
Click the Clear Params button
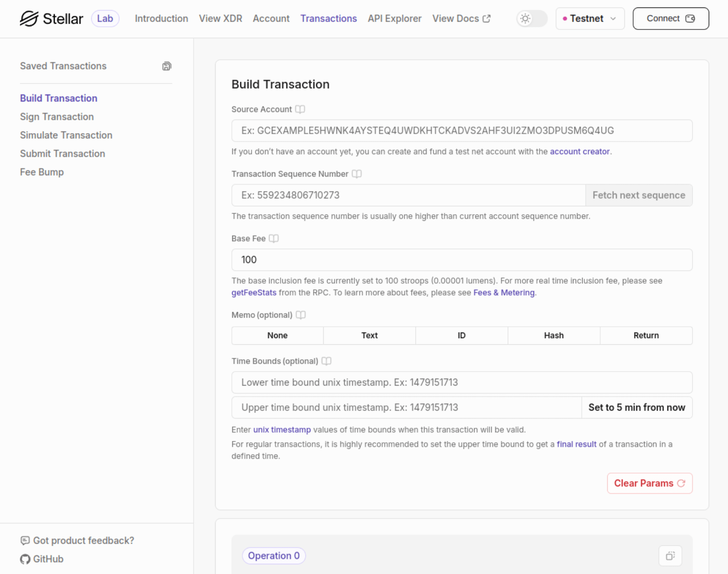pyautogui.click(x=650, y=483)
